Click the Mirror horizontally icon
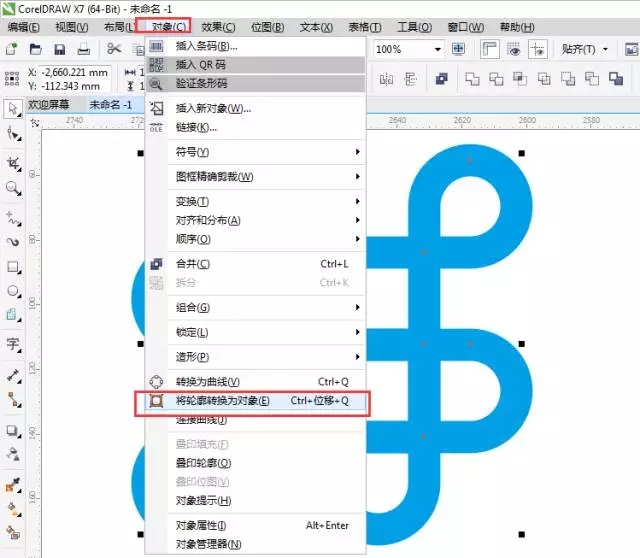640x558 pixels. point(386,79)
